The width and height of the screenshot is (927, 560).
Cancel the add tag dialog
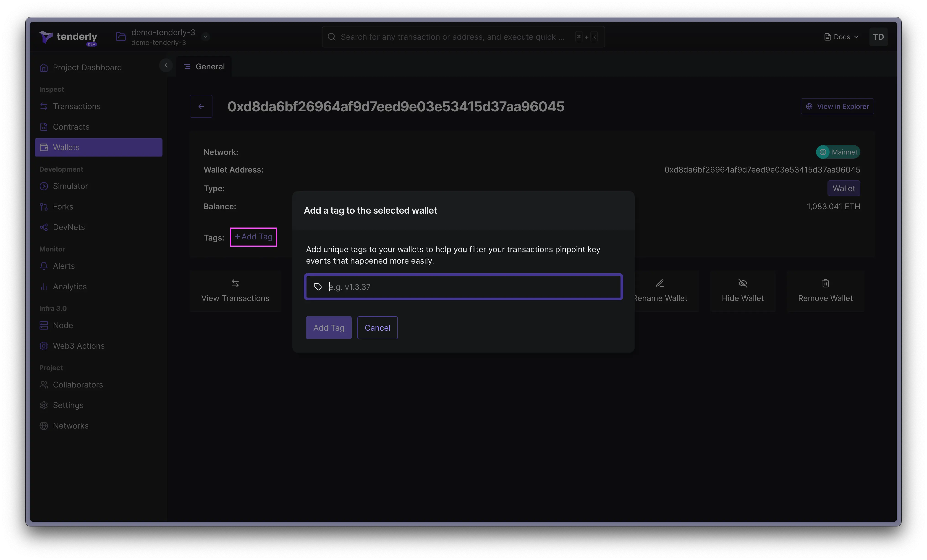pyautogui.click(x=377, y=327)
